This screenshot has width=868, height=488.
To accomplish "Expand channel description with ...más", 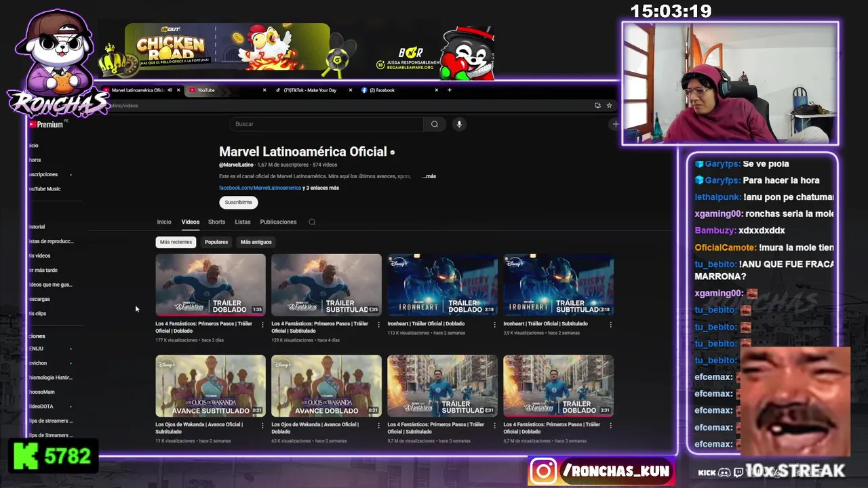I will pyautogui.click(x=429, y=176).
